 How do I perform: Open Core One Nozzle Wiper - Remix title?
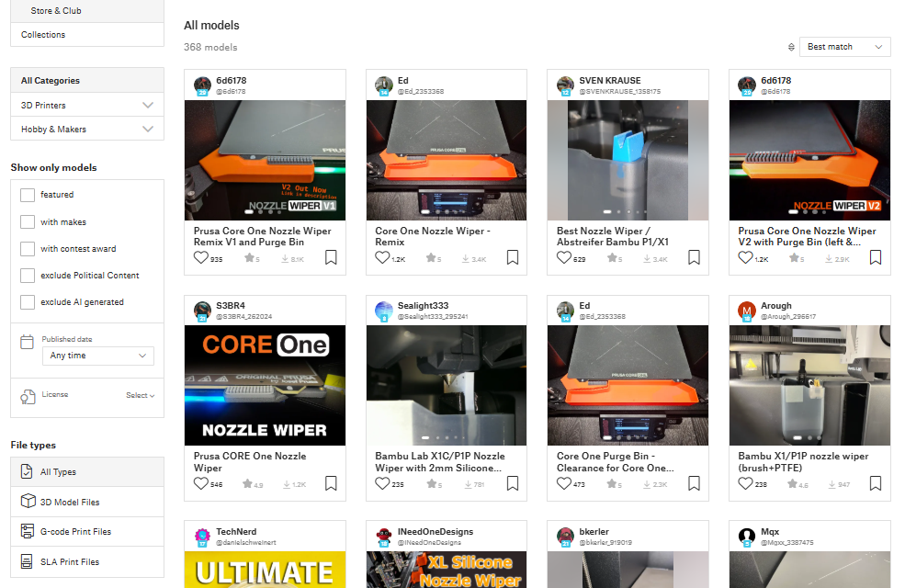pos(433,237)
